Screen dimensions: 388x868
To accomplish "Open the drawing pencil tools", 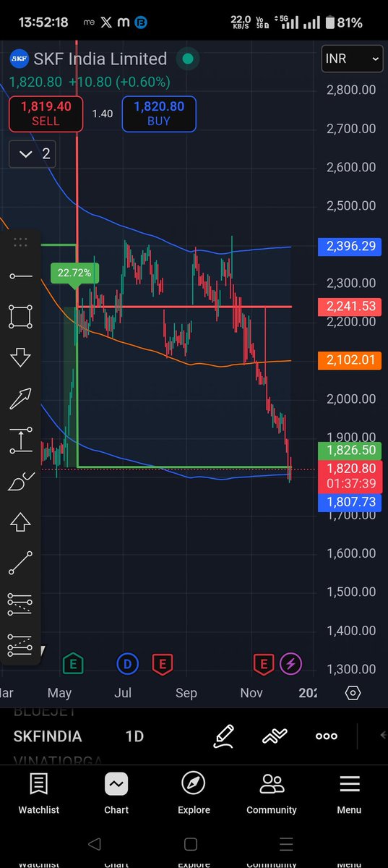I will coord(224,736).
